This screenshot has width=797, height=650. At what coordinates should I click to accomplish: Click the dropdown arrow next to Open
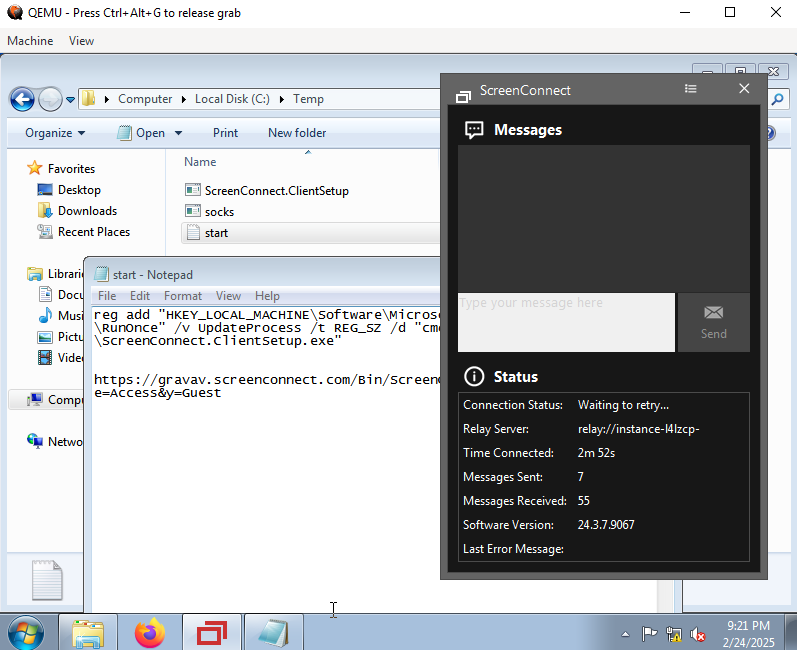tap(179, 133)
